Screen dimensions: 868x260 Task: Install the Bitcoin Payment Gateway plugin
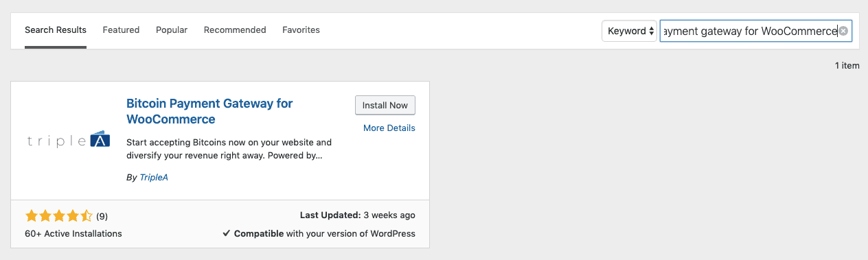tap(385, 105)
